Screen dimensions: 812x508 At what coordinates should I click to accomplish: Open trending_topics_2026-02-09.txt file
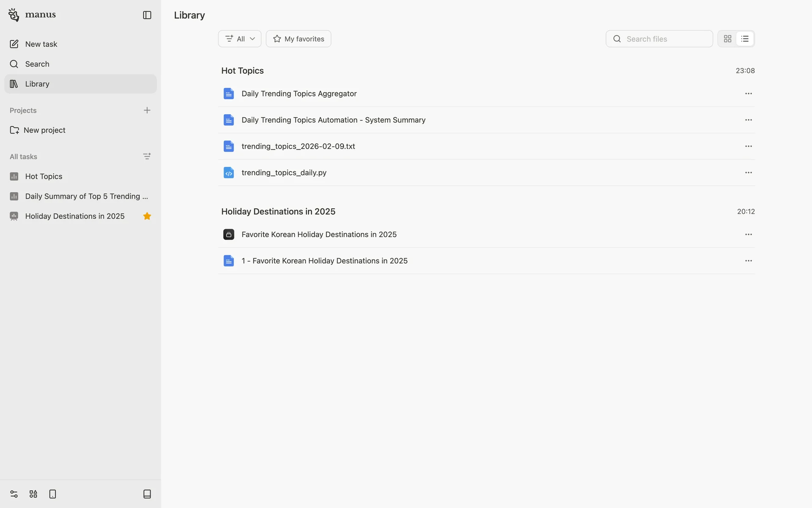coord(298,146)
